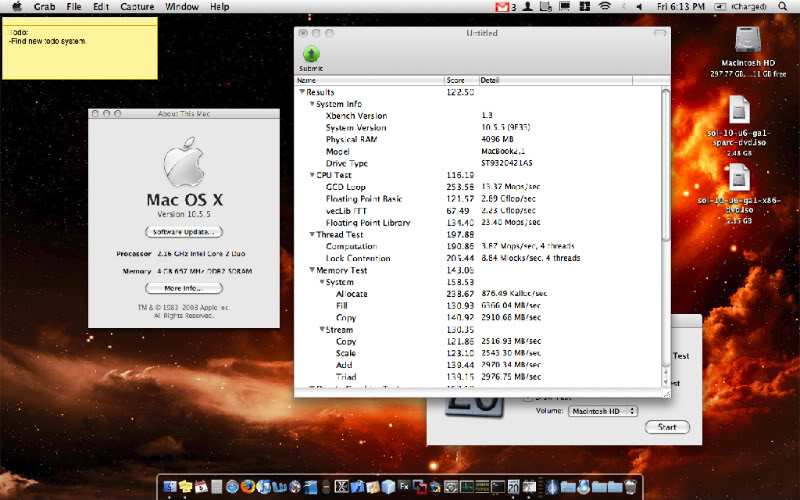This screenshot has width=800, height=500.
Task: Open the Window menu
Action: pos(181,7)
